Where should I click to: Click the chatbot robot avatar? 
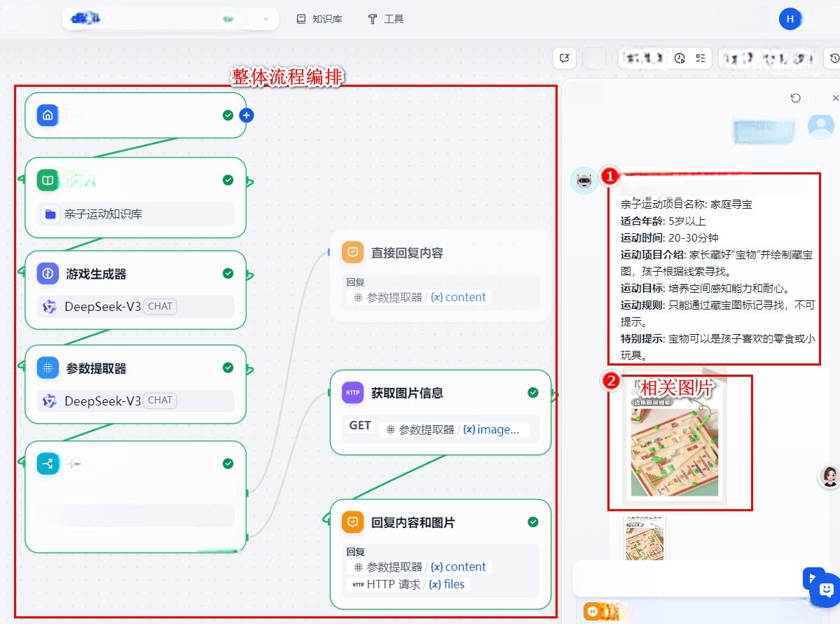click(584, 181)
